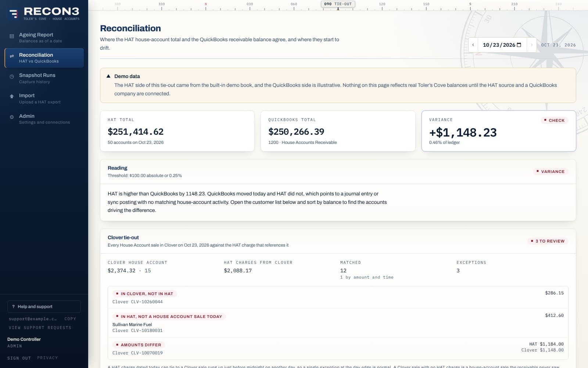Click the $286.15 exception amount
Image resolution: width=588 pixels, height=368 pixels.
pos(554,293)
